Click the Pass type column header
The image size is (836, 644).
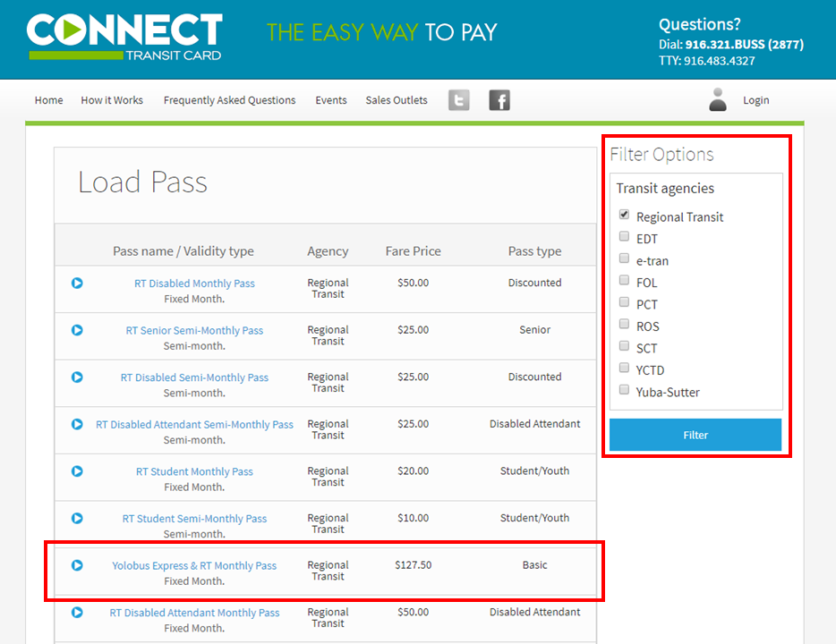click(534, 250)
